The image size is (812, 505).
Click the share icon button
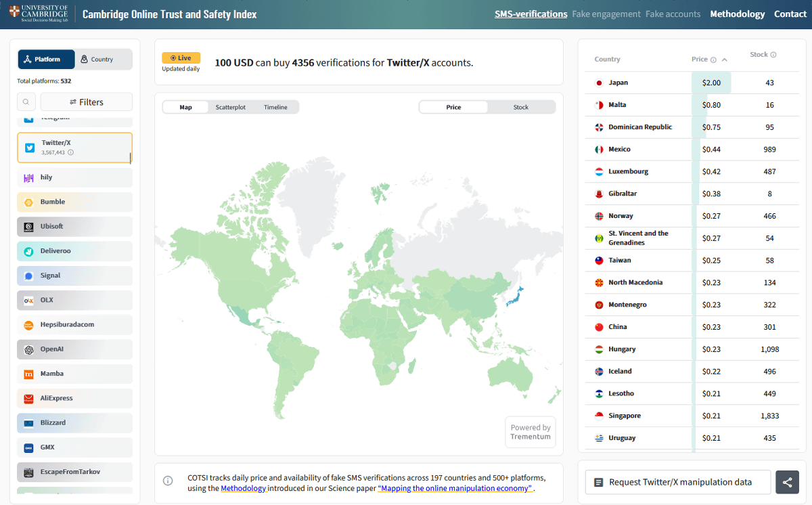click(787, 482)
